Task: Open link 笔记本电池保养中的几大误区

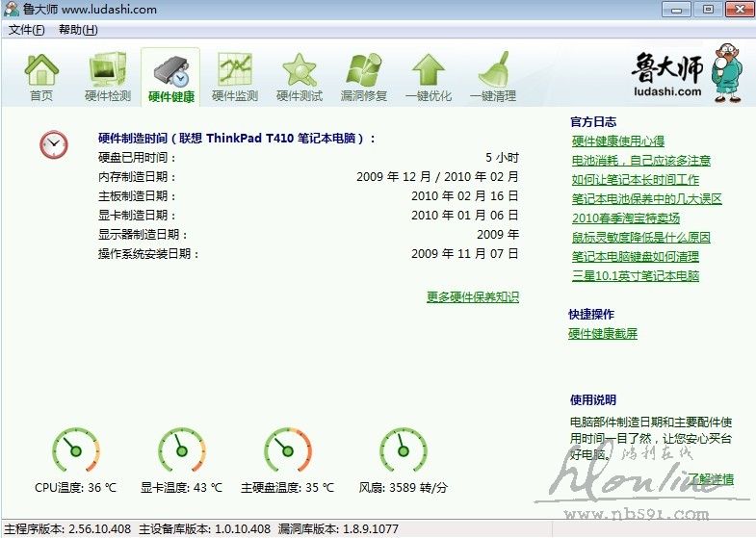Action: click(x=647, y=199)
